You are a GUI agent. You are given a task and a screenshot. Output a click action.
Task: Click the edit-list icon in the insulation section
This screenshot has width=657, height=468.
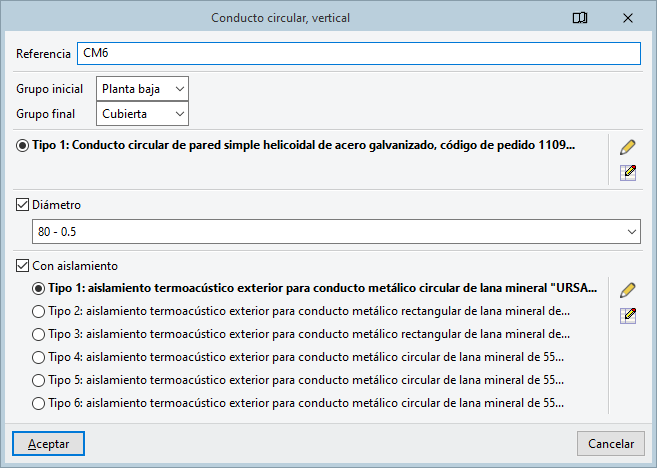point(628,316)
